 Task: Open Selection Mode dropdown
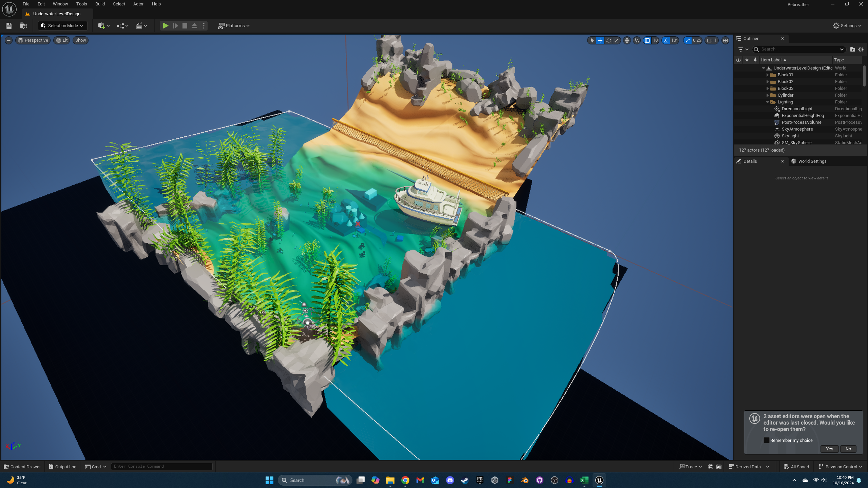click(62, 26)
